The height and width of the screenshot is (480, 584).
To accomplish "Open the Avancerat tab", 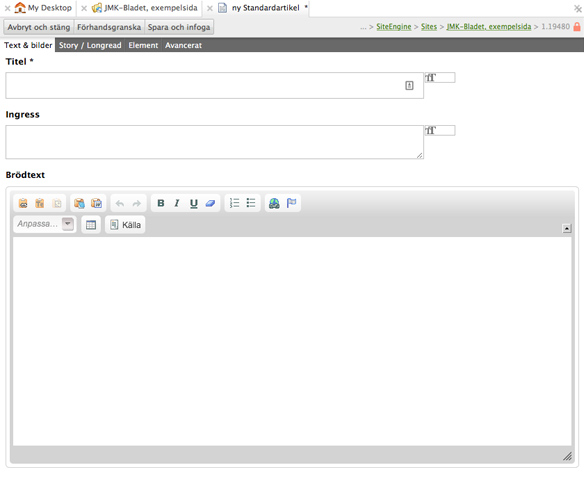I will click(x=184, y=45).
